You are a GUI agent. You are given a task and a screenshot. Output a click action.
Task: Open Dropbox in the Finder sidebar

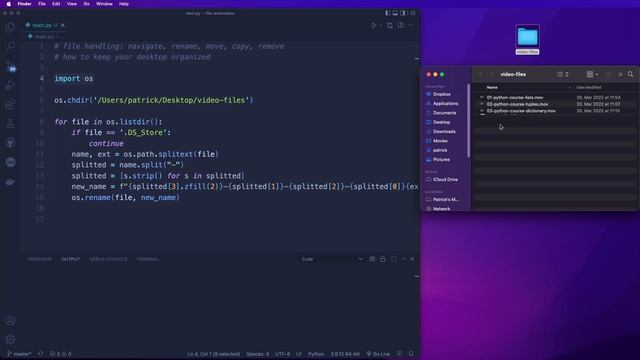point(441,94)
